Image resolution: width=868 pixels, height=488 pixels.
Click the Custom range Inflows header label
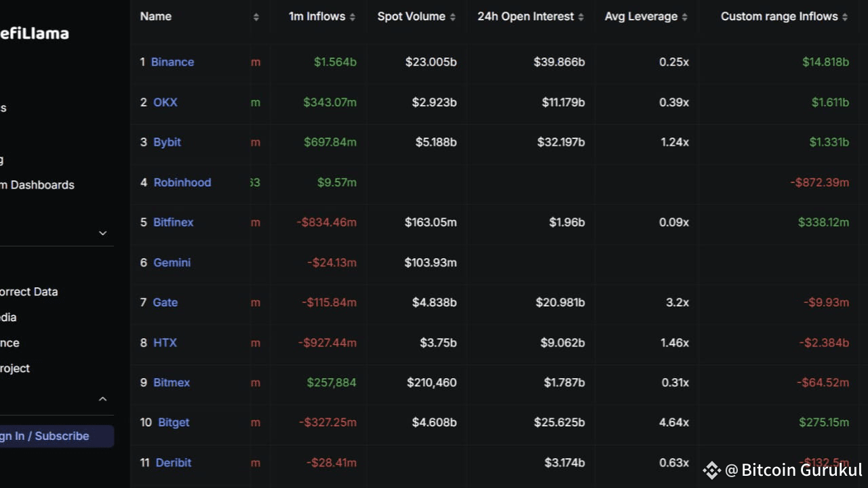(x=779, y=16)
